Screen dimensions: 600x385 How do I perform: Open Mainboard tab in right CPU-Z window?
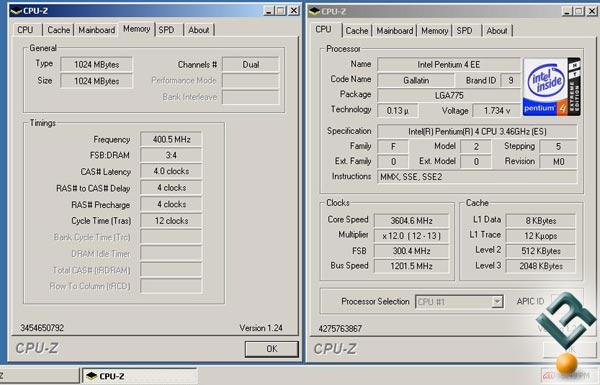(x=395, y=31)
